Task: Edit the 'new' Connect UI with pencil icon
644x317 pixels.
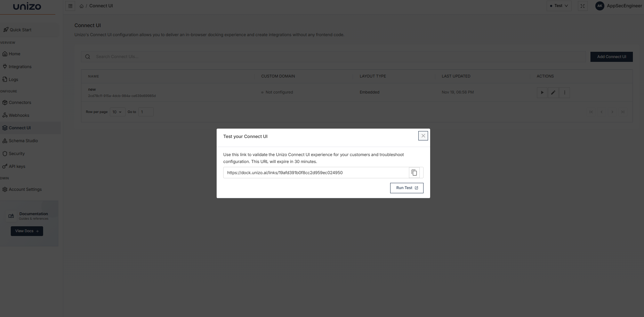Action: click(x=553, y=92)
